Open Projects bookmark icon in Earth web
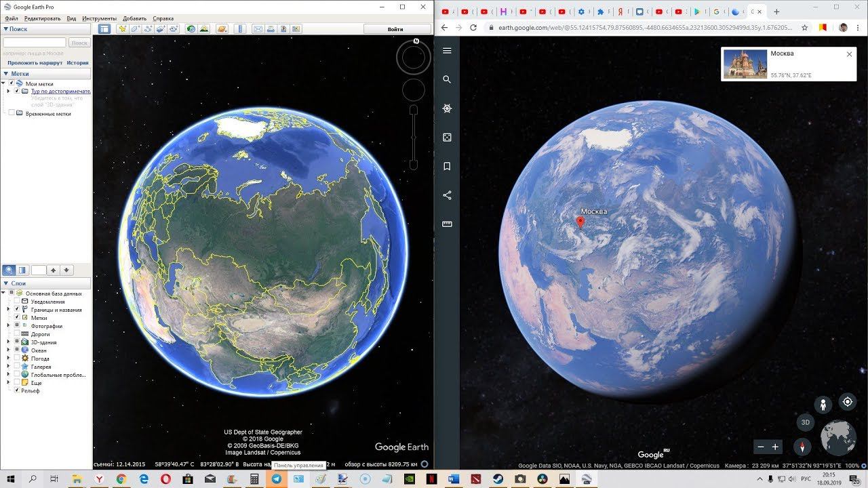Image resolution: width=868 pixels, height=488 pixels. click(447, 166)
